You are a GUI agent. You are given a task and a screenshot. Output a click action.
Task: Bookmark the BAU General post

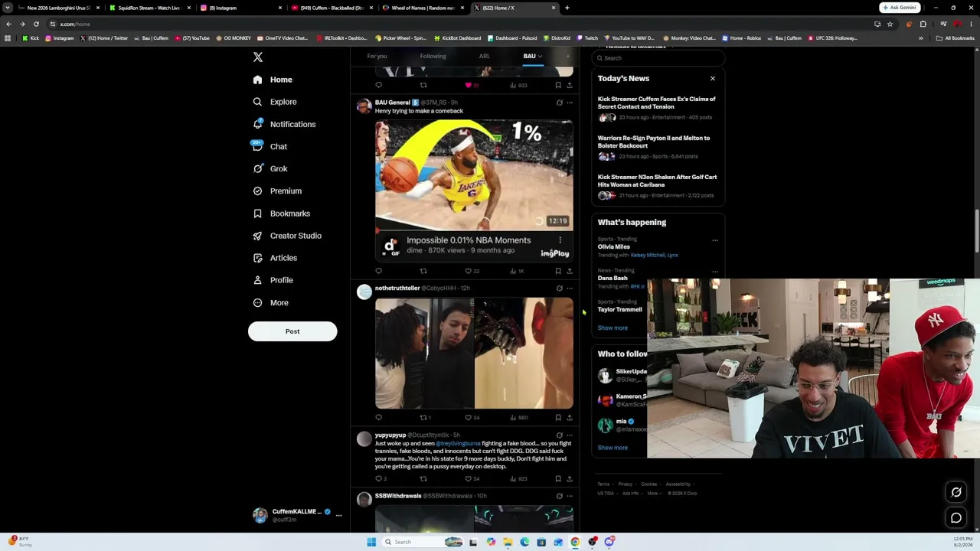pos(558,271)
